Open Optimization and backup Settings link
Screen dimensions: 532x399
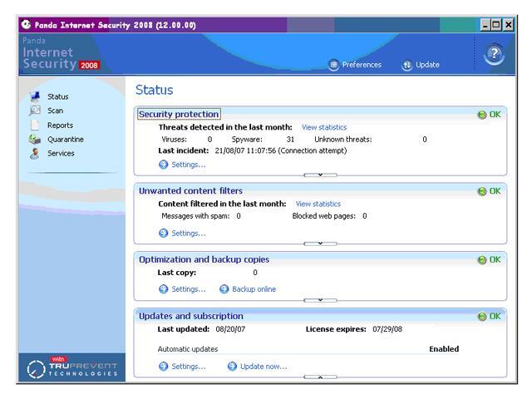(189, 289)
